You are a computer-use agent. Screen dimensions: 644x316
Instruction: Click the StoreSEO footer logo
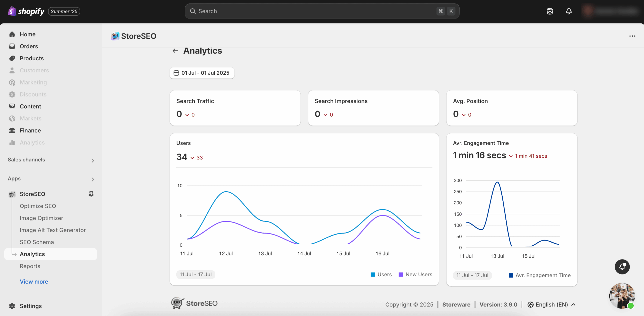pos(194,303)
